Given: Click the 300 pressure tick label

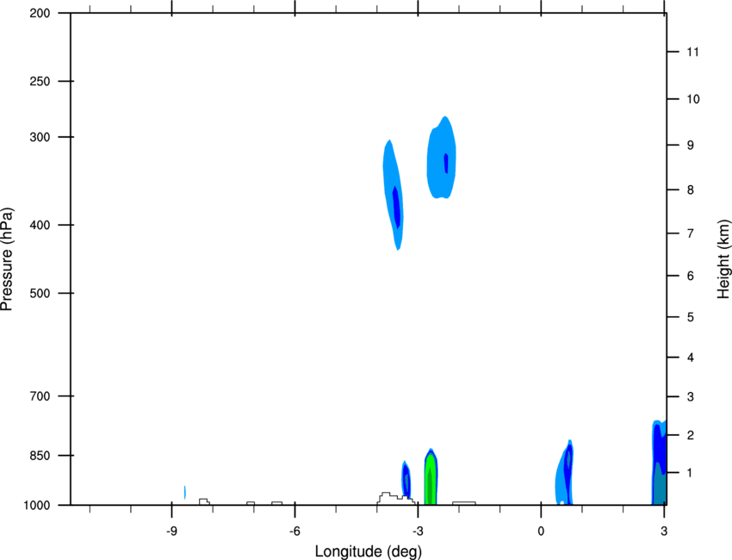Looking at the screenshot, I should pyautogui.click(x=40, y=137).
